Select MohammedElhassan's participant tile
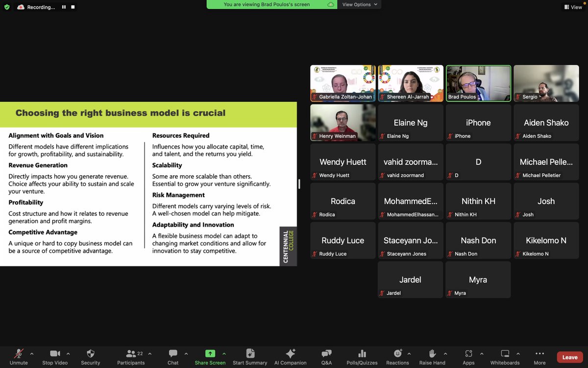 pos(411,201)
